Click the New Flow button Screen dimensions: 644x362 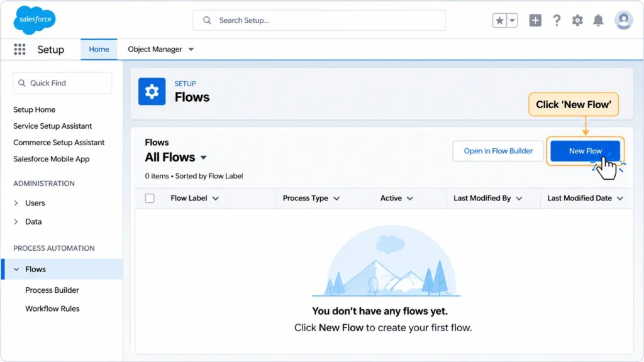(x=586, y=151)
